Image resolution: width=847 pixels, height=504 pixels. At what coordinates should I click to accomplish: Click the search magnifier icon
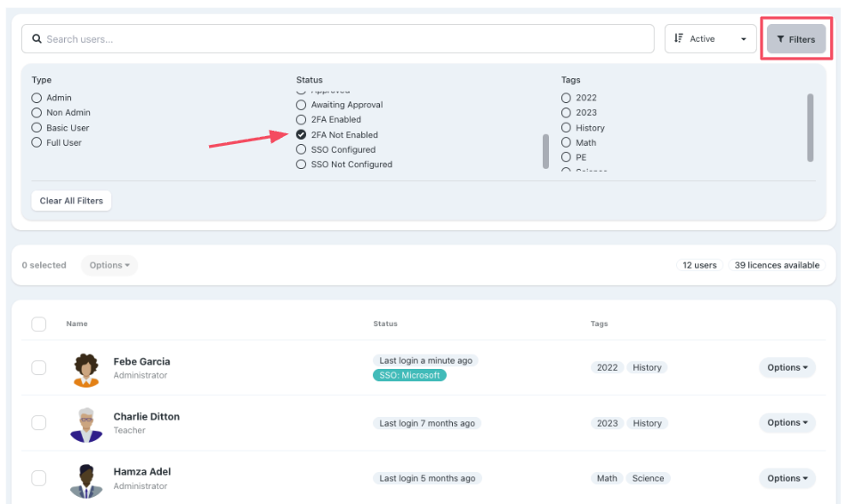(x=37, y=39)
